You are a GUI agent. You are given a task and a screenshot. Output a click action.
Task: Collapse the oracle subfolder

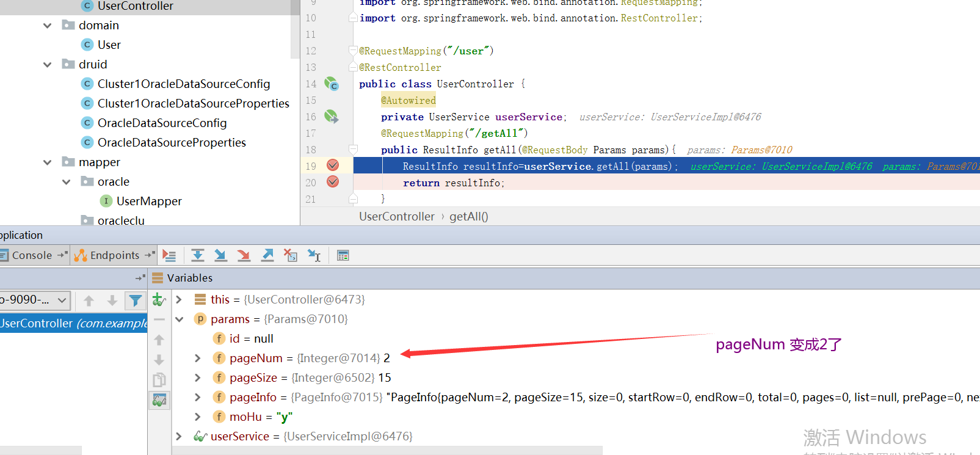click(x=66, y=182)
